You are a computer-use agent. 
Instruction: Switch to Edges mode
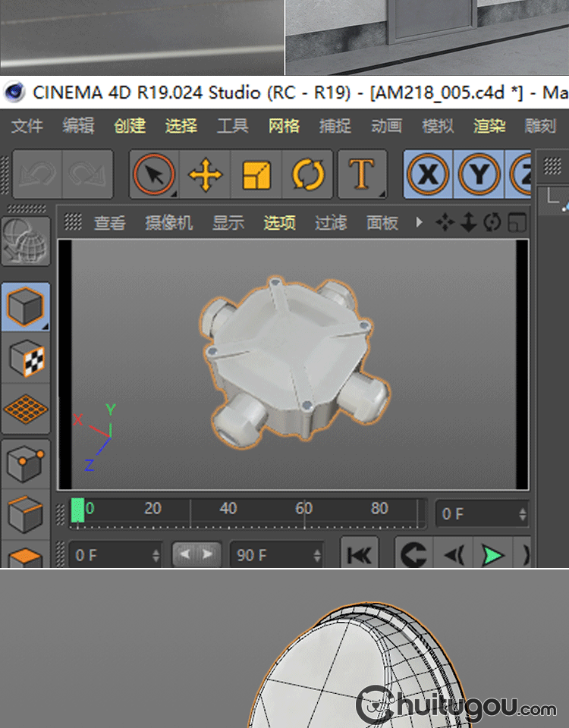[26, 514]
